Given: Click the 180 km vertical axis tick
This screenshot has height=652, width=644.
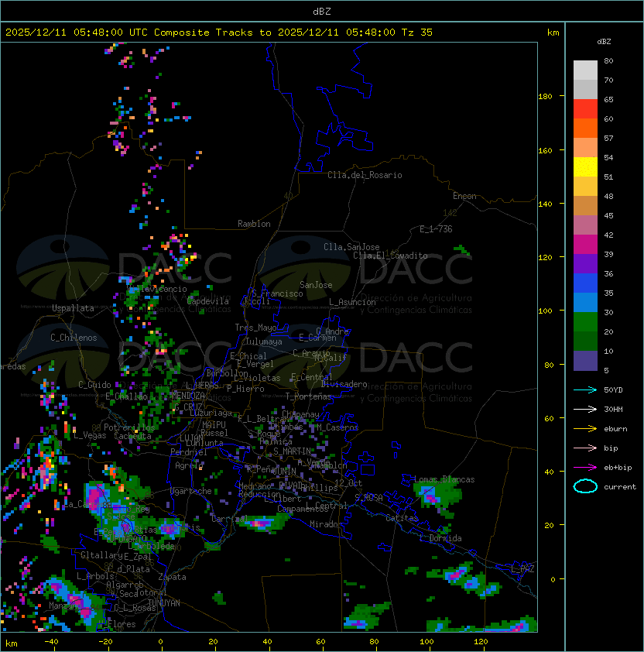Looking at the screenshot, I should click(x=545, y=97).
